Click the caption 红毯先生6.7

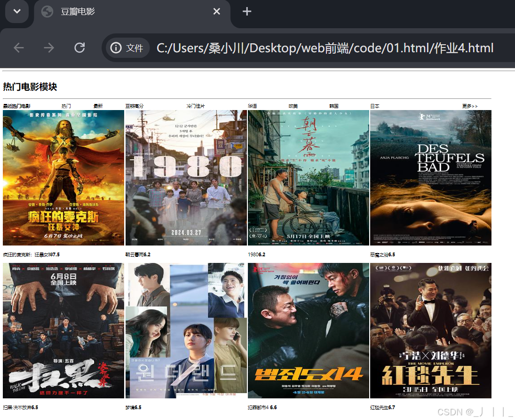point(383,407)
